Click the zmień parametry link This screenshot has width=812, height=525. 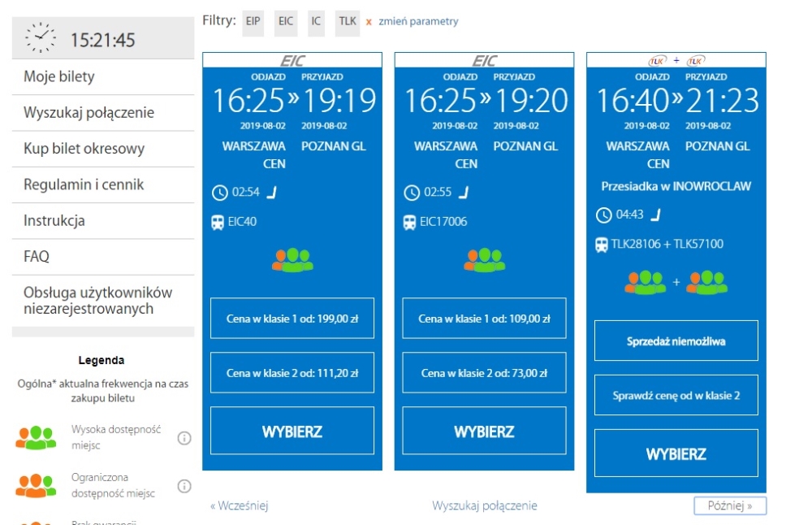(x=418, y=22)
